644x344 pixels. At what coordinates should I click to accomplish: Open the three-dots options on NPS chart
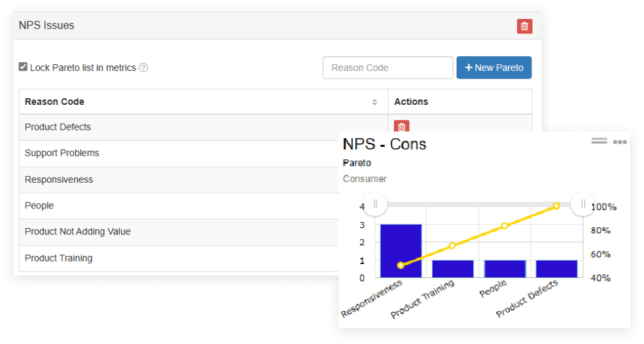click(x=619, y=142)
